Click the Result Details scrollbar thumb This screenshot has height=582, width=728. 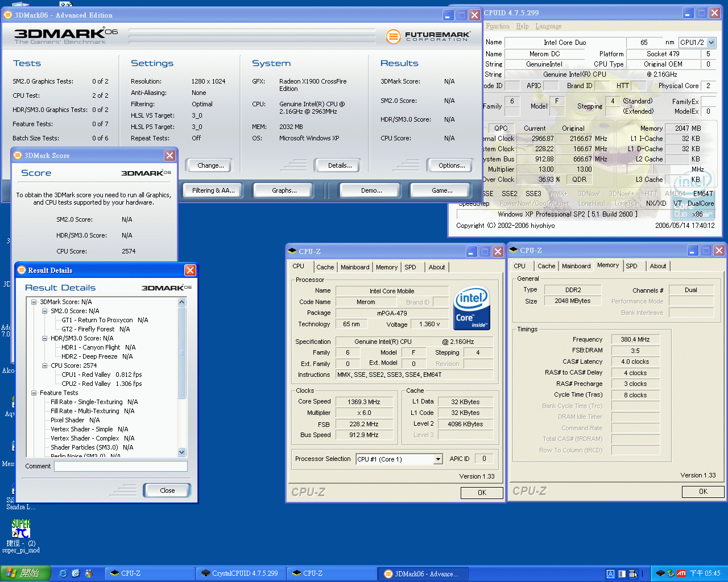point(182,352)
